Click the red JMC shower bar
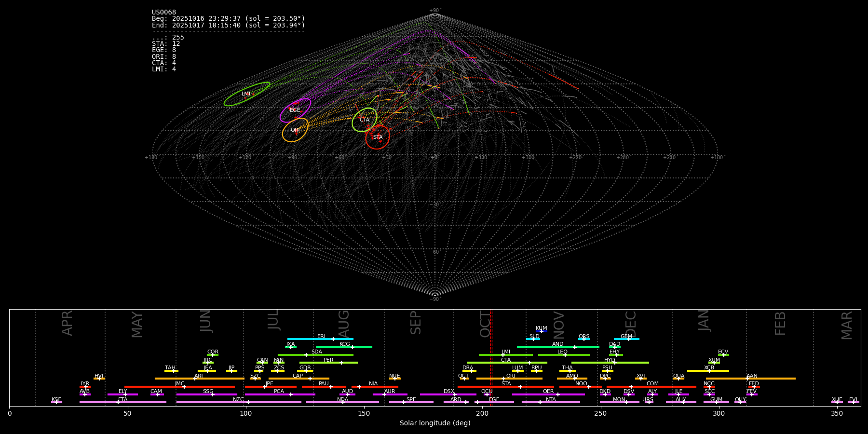 tap(179, 386)
